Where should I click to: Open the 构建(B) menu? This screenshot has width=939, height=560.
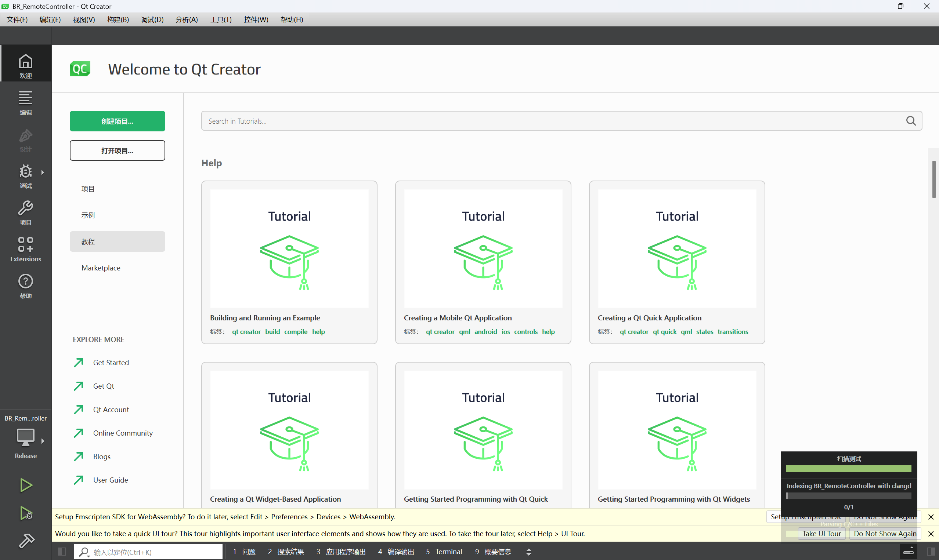coord(118,19)
